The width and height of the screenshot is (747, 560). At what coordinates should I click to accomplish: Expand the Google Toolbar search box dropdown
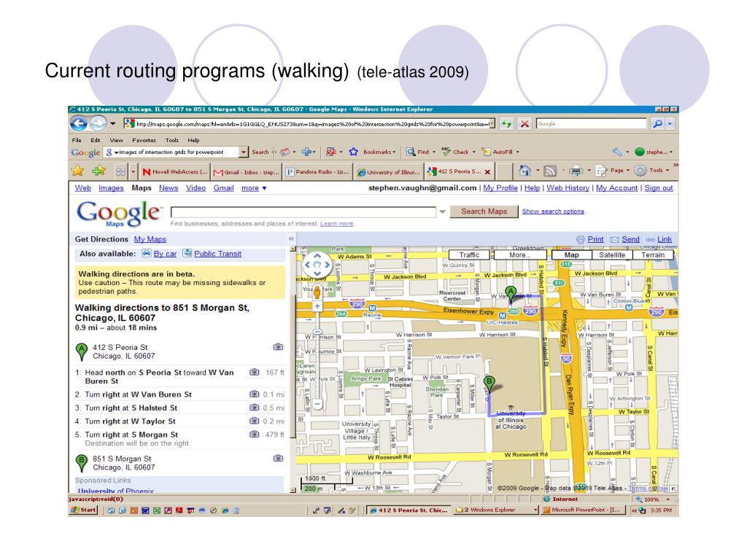[244, 152]
